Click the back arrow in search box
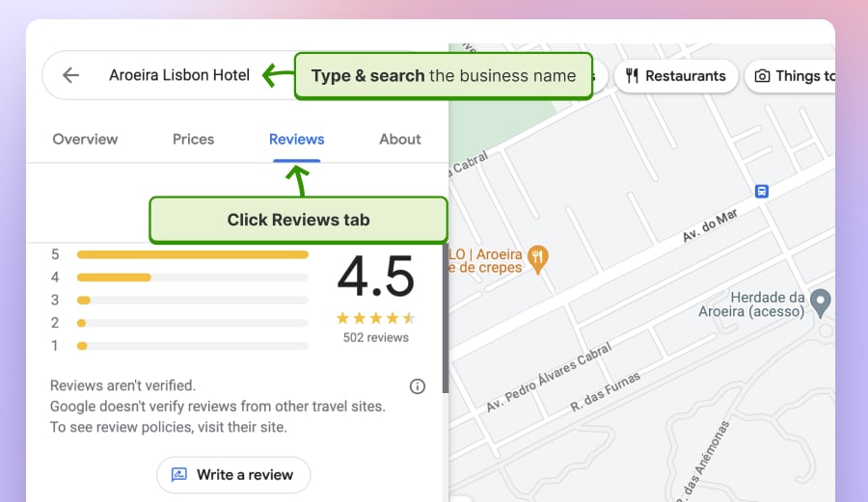 [x=70, y=75]
